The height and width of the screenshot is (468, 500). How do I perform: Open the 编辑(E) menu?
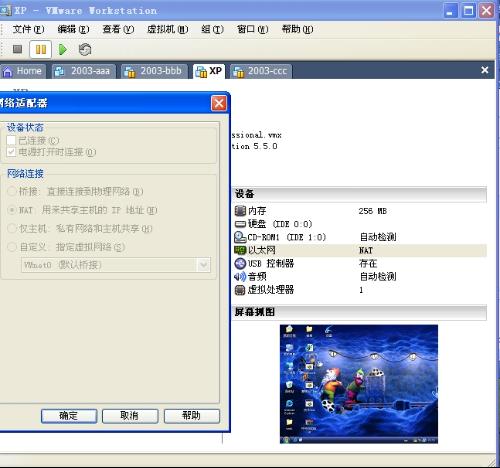tap(73, 29)
